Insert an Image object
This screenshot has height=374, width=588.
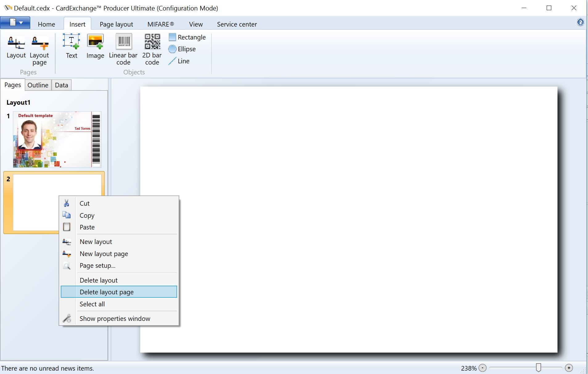pyautogui.click(x=95, y=46)
